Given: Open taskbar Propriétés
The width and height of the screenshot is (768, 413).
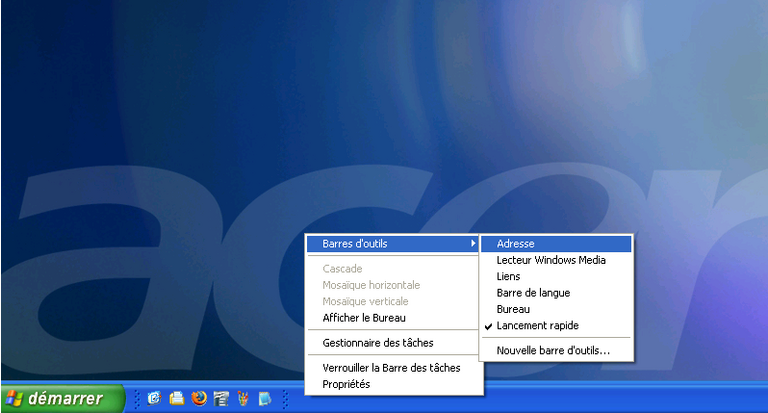Looking at the screenshot, I should [392, 384].
